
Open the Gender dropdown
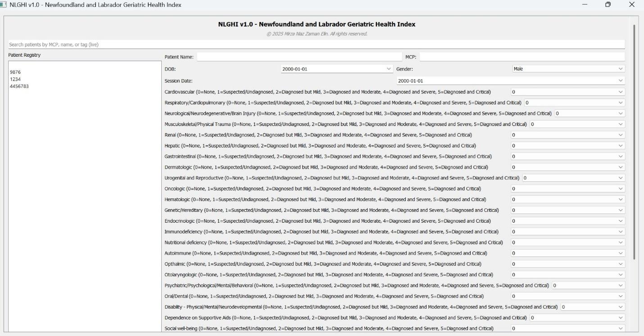[x=568, y=69]
